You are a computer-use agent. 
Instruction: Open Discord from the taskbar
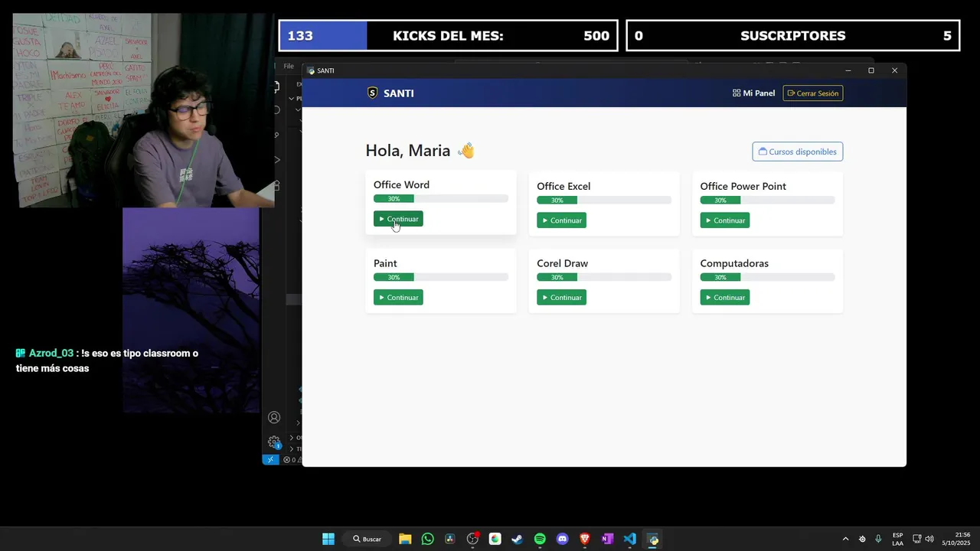tap(563, 539)
